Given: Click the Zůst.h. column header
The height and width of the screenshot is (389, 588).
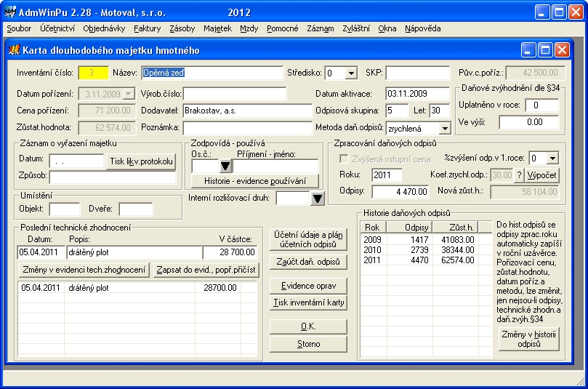Looking at the screenshot, I should pyautogui.click(x=455, y=228).
